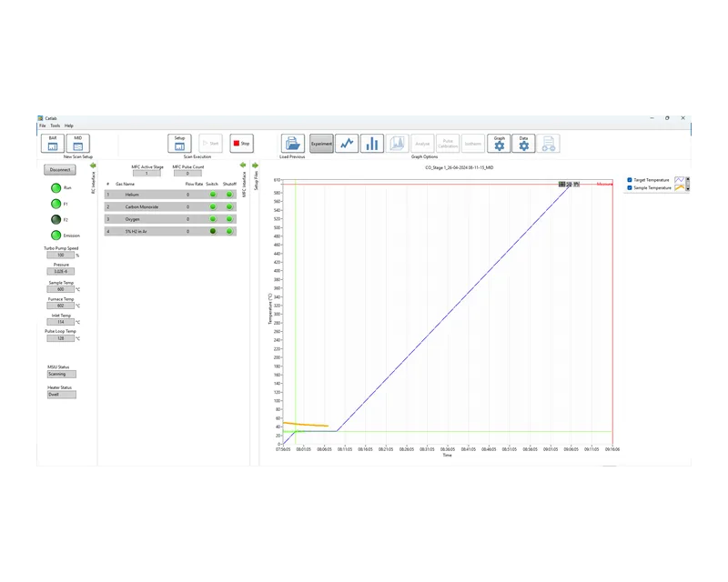728x582 pixels.
Task: Click the Pressure value field
Action: [60, 272]
